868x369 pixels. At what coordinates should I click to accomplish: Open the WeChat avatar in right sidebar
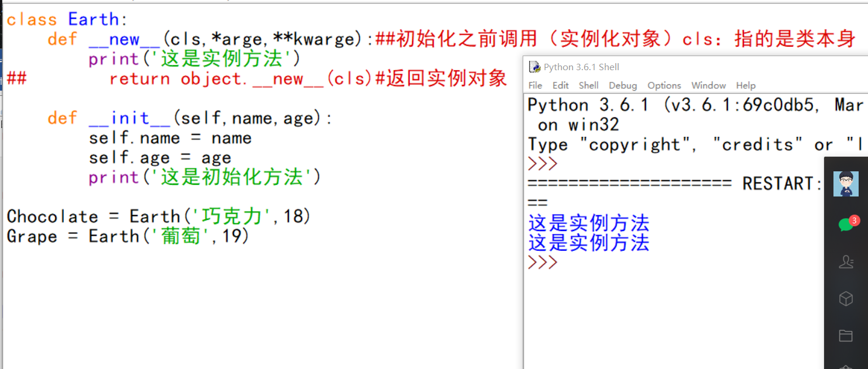tap(846, 183)
